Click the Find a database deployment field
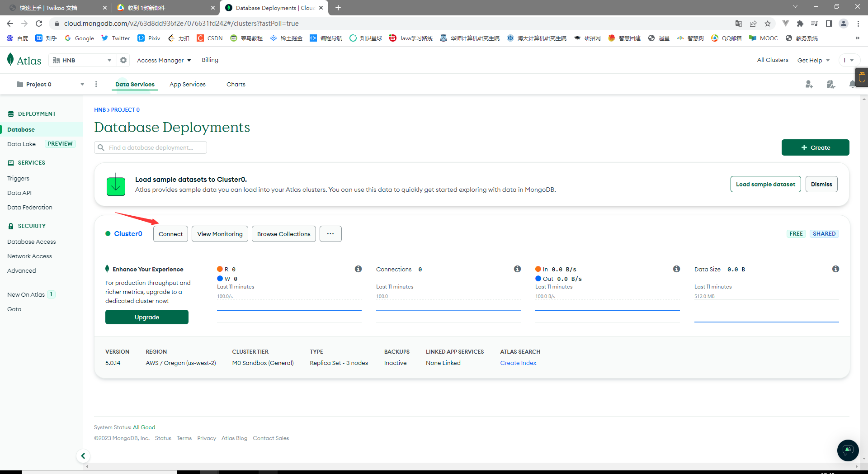Image resolution: width=868 pixels, height=474 pixels. [151, 147]
